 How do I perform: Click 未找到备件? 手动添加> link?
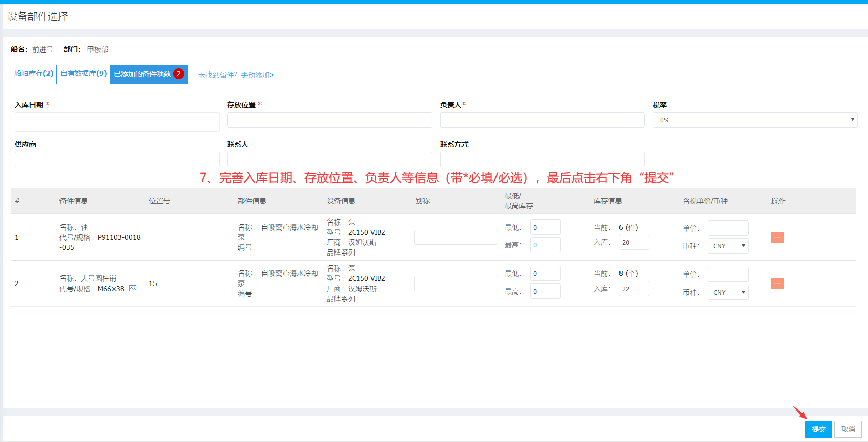tap(236, 75)
